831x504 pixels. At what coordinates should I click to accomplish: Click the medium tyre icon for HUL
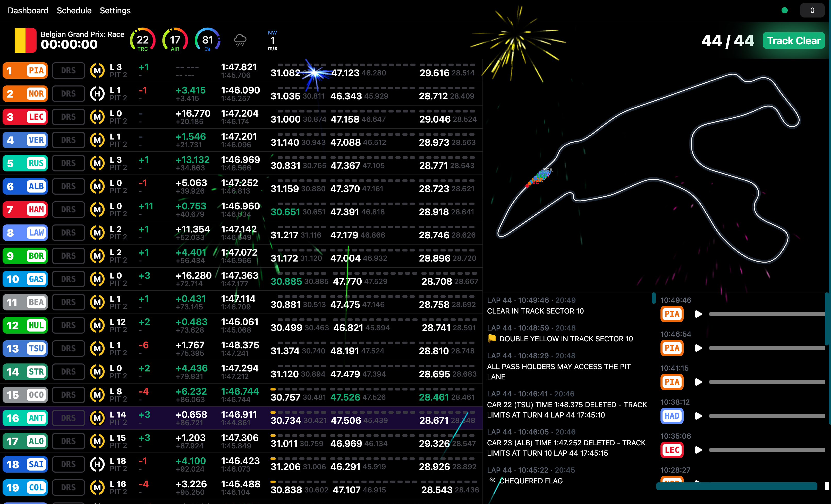pyautogui.click(x=97, y=325)
